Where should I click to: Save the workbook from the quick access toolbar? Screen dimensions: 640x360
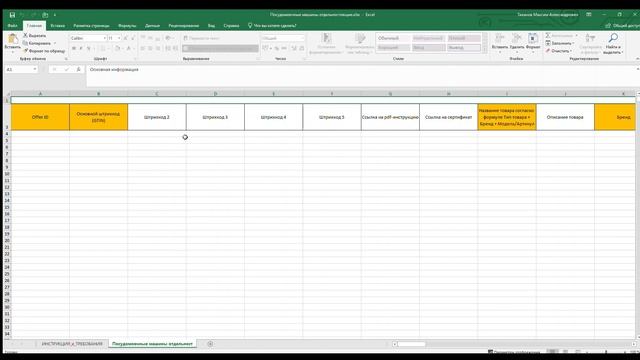[12, 15]
